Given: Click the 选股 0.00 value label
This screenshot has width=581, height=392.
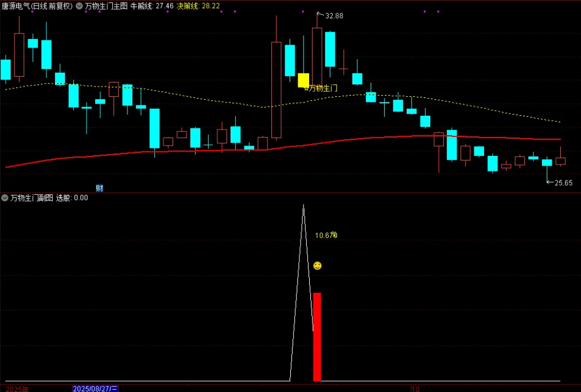Looking at the screenshot, I should pyautogui.click(x=72, y=198).
